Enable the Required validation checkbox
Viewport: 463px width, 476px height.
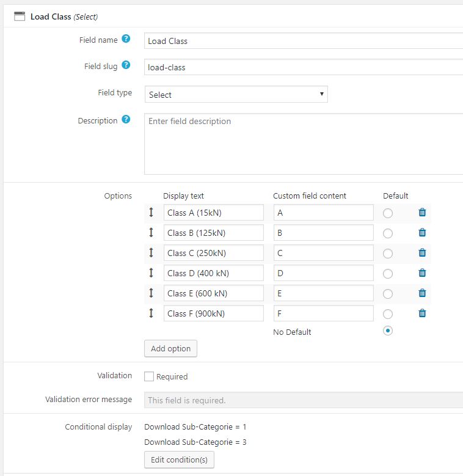pos(149,376)
